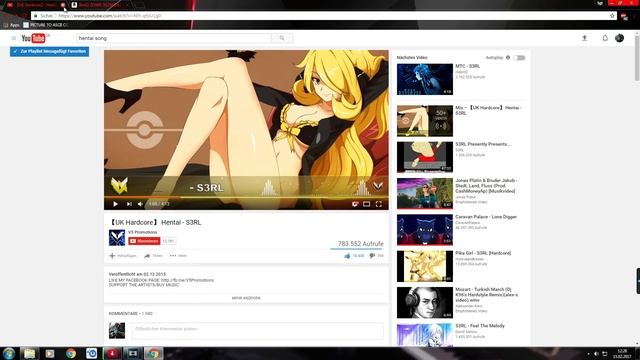Open the S3RL Presently Presents thumbnail

[424, 157]
